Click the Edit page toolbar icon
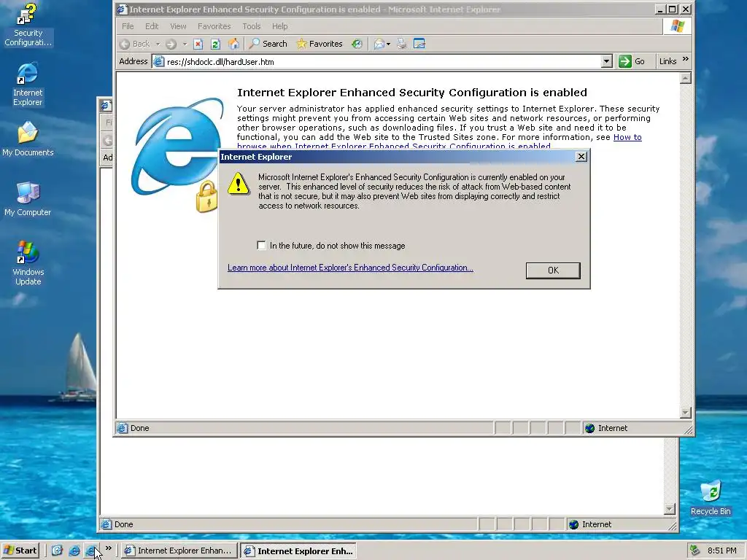The width and height of the screenshot is (747, 560). [419, 44]
